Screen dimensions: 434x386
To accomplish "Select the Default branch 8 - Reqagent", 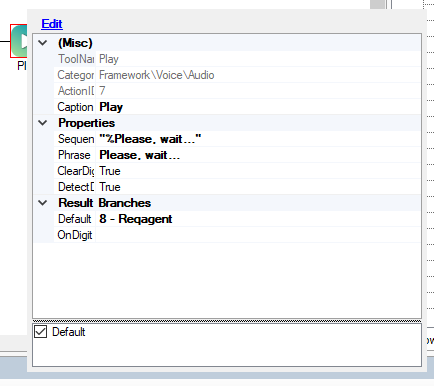I will point(258,219).
